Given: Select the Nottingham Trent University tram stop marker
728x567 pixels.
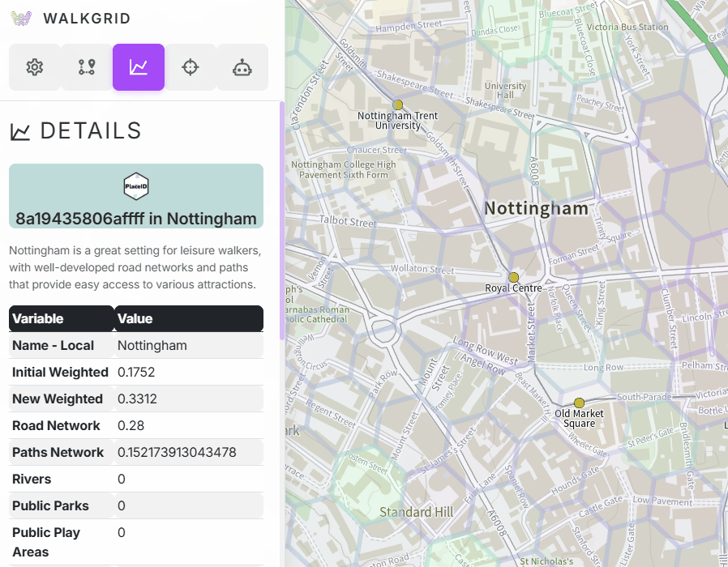Looking at the screenshot, I should pos(398,105).
